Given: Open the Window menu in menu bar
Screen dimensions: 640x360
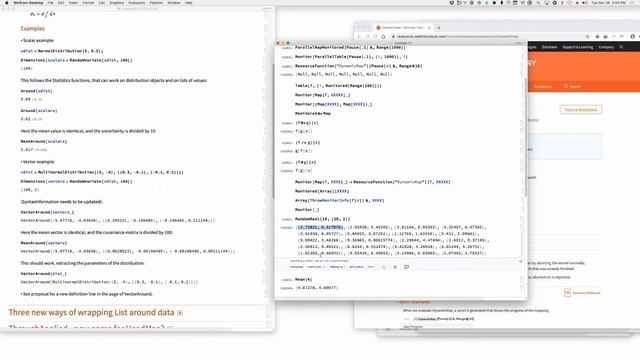Looking at the screenshot, I should [x=173, y=3].
